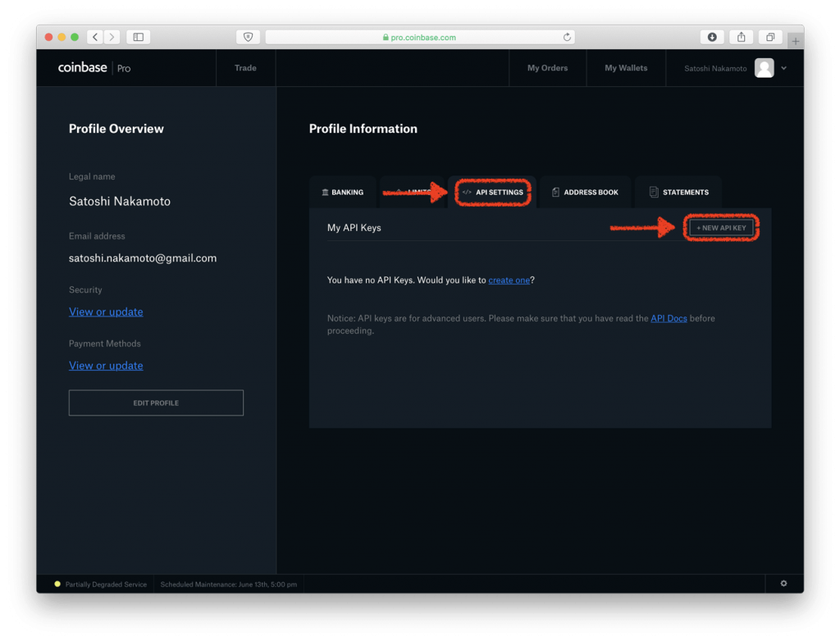Switch to the Statements tab
Screen dimensions: 840x641
(x=678, y=193)
